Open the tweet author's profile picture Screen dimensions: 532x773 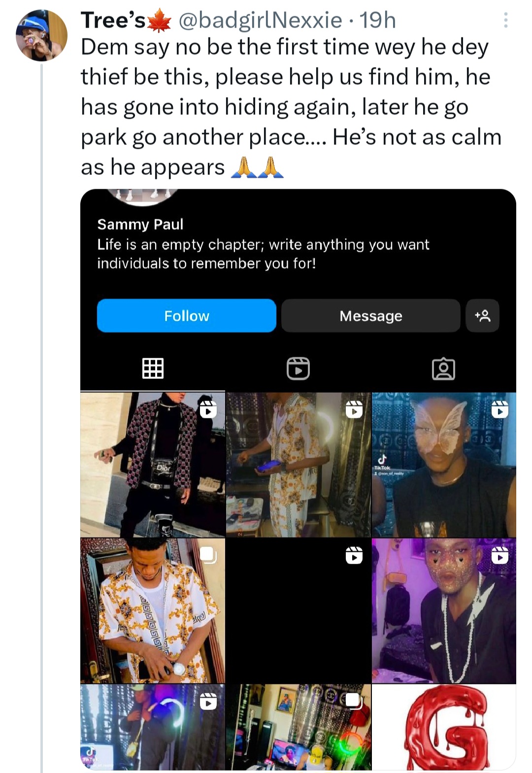(41, 35)
